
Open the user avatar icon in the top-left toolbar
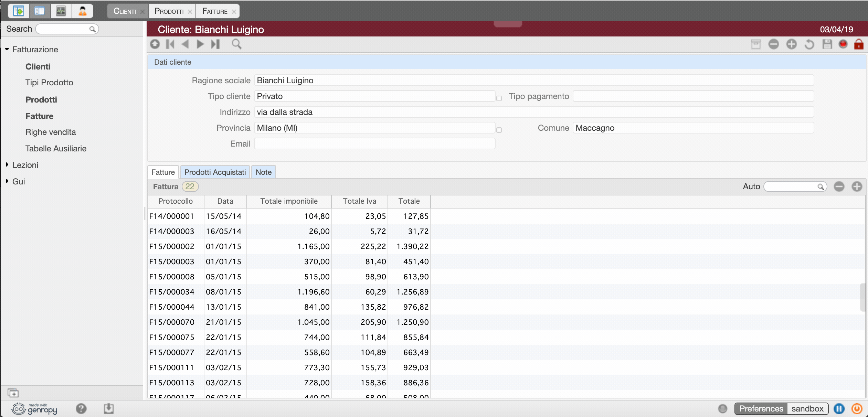point(82,11)
